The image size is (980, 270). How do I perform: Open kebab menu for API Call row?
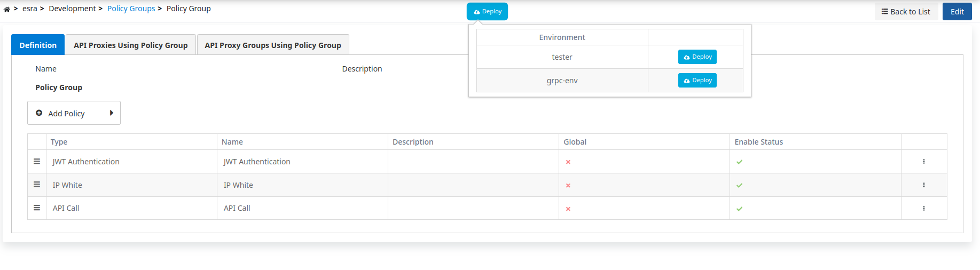923,209
